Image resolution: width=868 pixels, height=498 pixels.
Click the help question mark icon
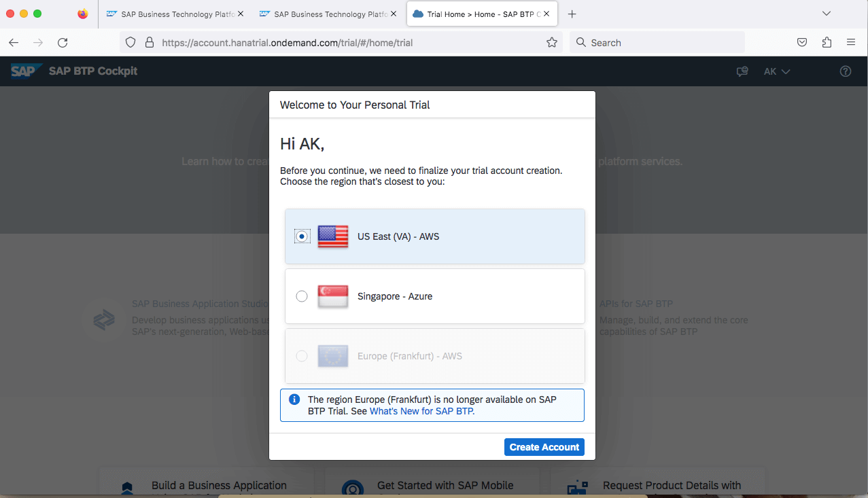845,71
